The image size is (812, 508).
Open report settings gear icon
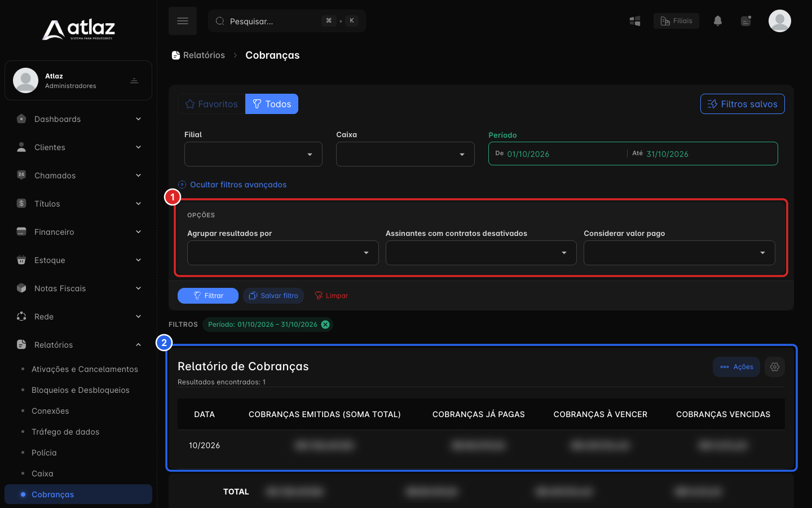click(x=775, y=367)
